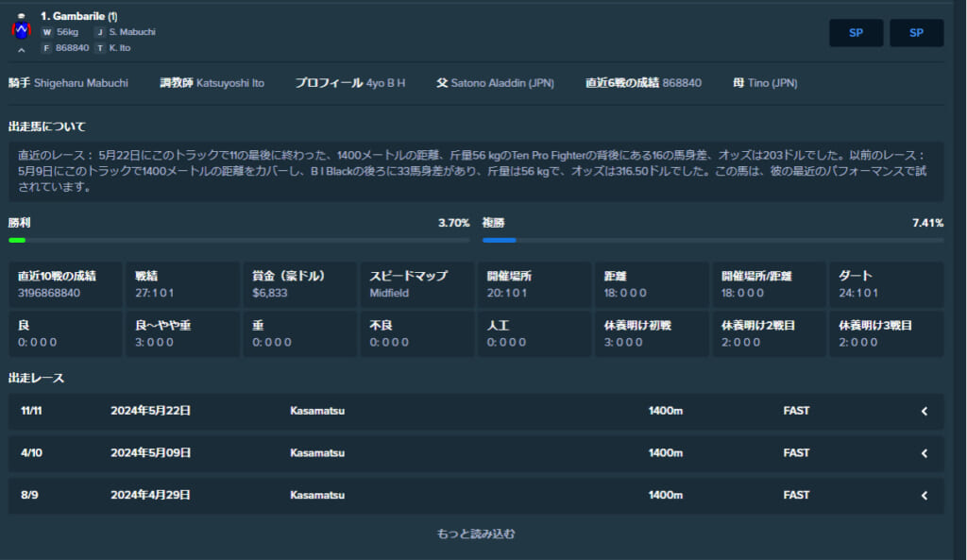Collapse the Gambarile runner details chevron

pos(22,50)
